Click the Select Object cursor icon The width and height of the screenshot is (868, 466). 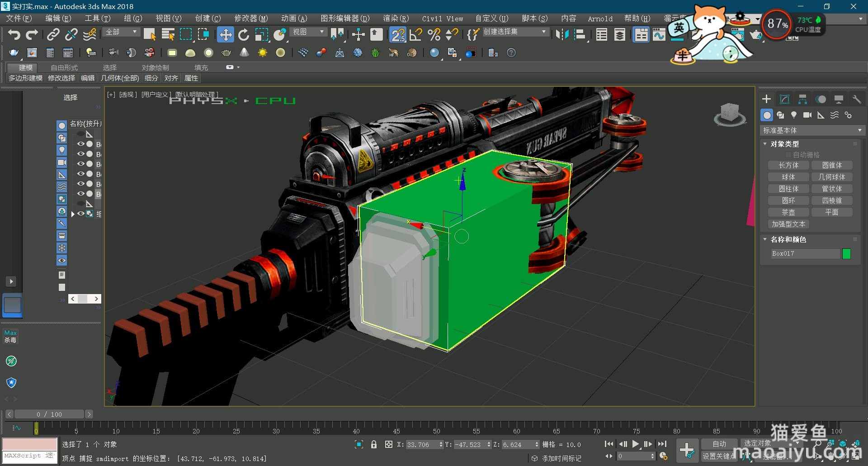pos(150,35)
